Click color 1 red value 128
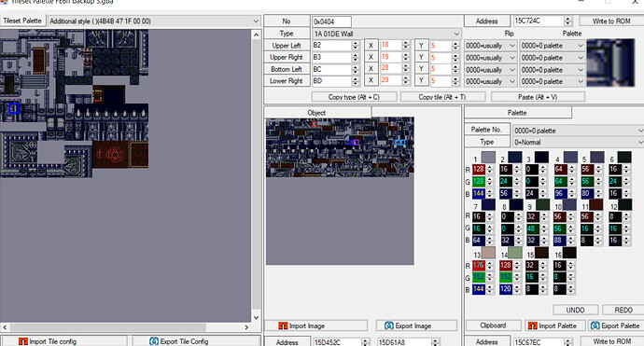The image size is (644, 346). [x=479, y=169]
